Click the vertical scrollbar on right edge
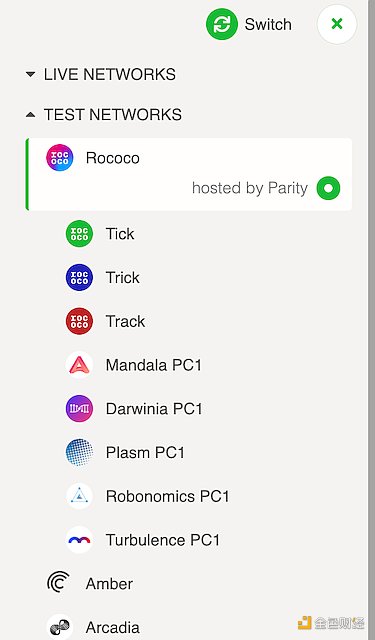Screen dimensions: 375x640 pyautogui.click(x=371, y=320)
